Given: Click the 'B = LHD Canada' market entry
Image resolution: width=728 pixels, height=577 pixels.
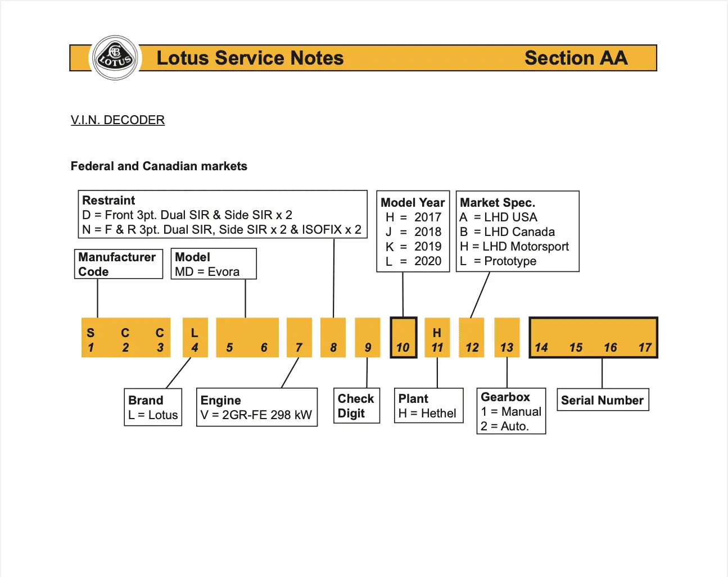Looking at the screenshot, I should pos(507,232).
